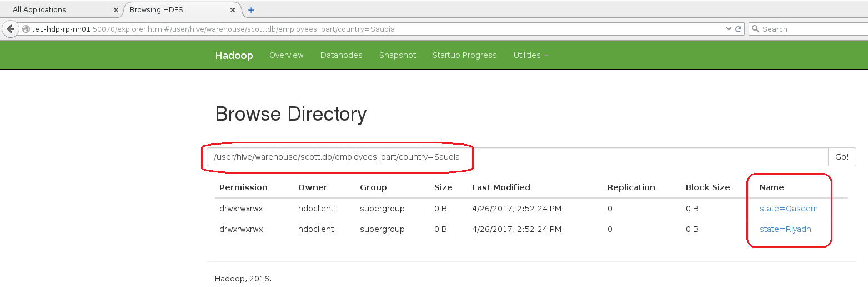Click the Hadoop brand link
868x287 pixels.
tap(234, 55)
